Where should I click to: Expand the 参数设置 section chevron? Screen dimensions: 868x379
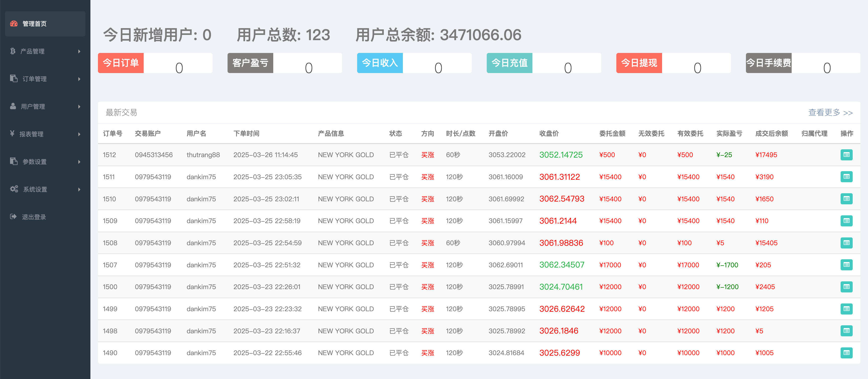[80, 162]
